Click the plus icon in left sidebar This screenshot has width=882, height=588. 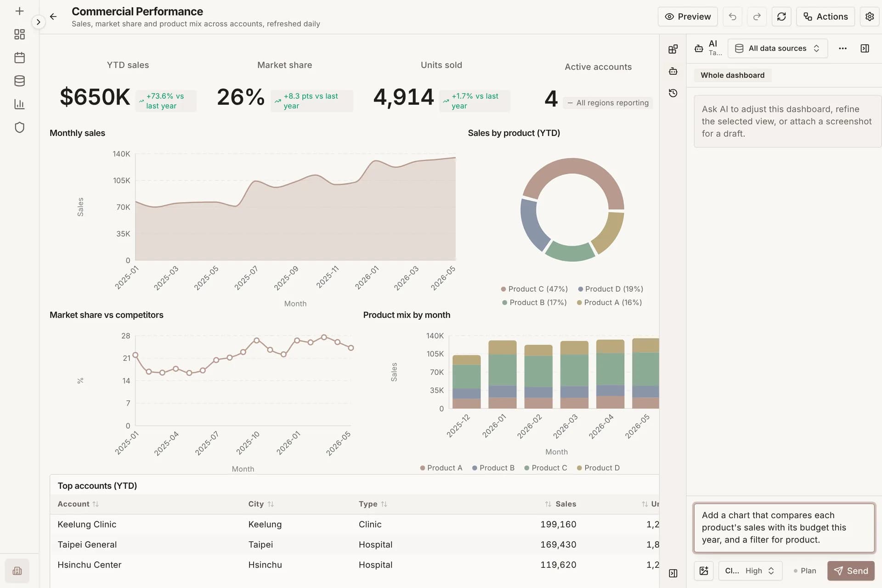tap(19, 11)
